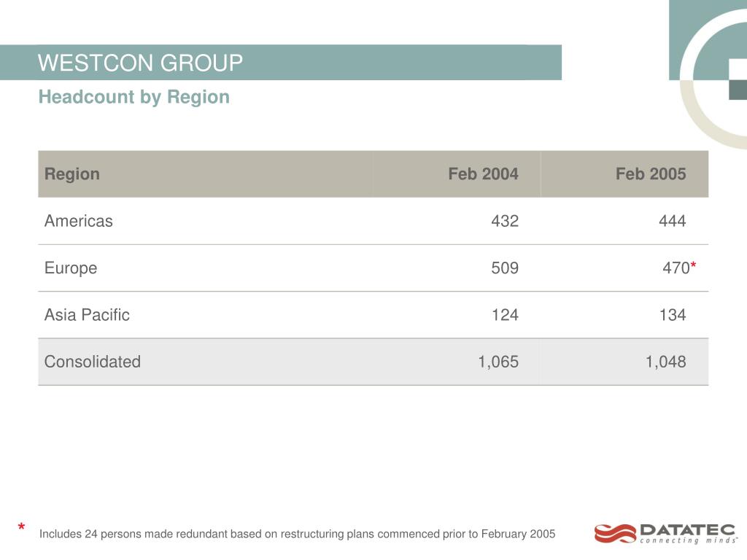Select the Feb 2004 column header
Image resolution: width=747 pixels, height=560 pixels.
(483, 174)
